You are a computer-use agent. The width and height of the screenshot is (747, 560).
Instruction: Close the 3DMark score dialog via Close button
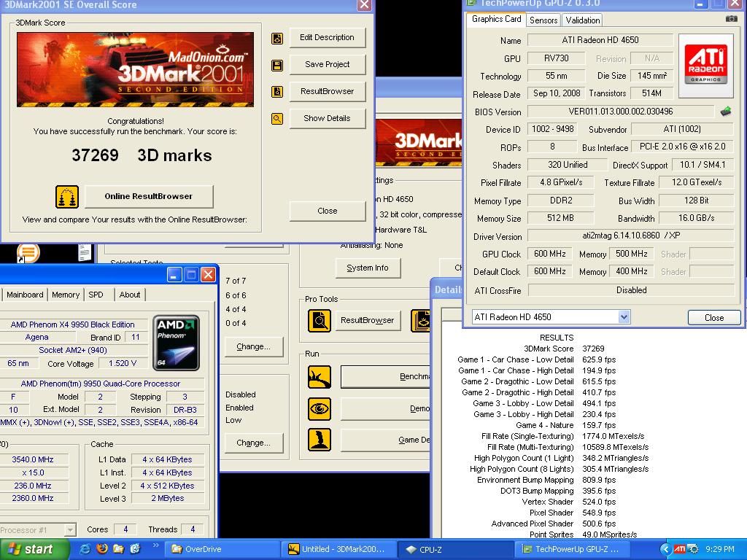pyautogui.click(x=328, y=211)
